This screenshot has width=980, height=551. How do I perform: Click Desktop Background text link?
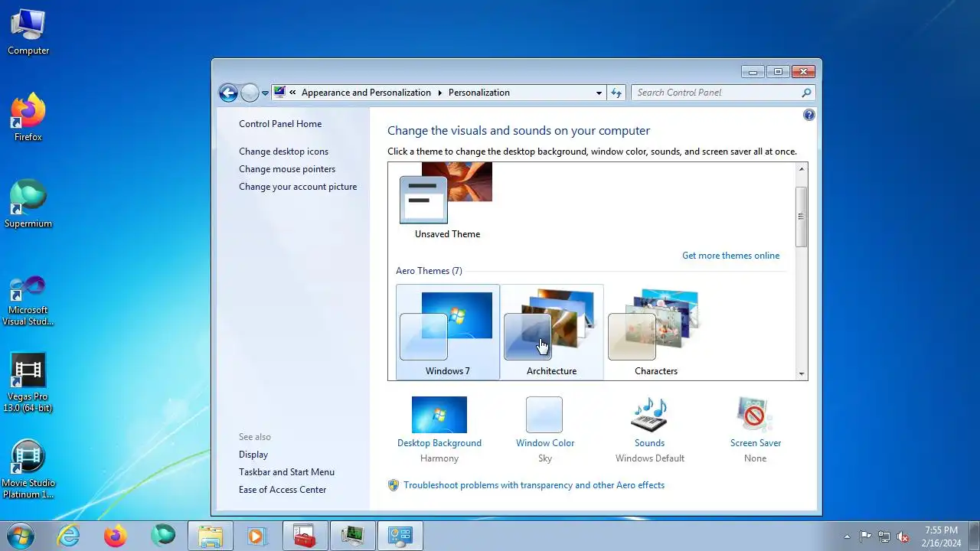click(439, 443)
